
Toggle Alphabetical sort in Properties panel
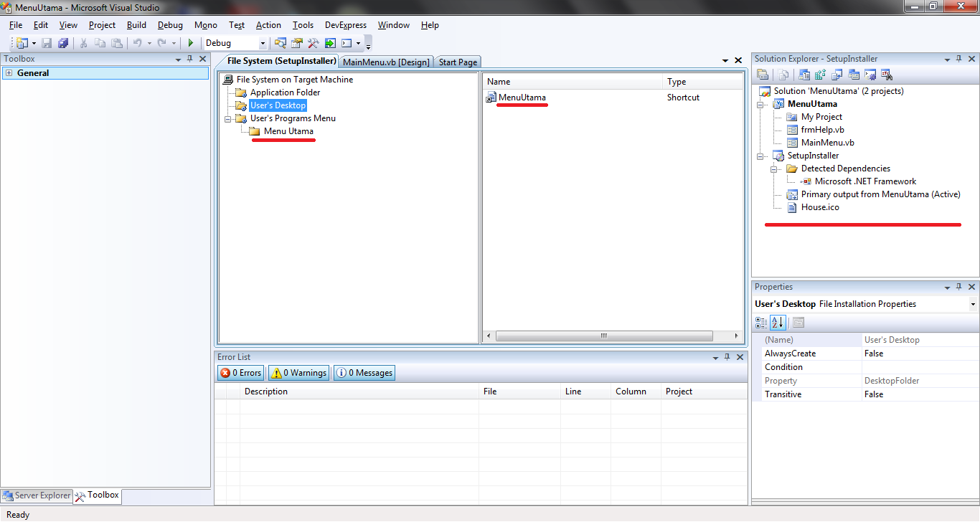pyautogui.click(x=778, y=323)
